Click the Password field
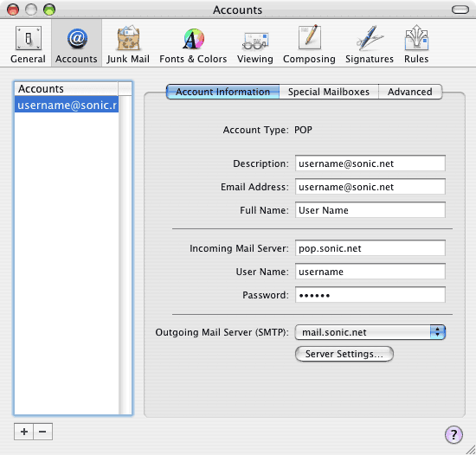This screenshot has width=476, height=455. [370, 295]
